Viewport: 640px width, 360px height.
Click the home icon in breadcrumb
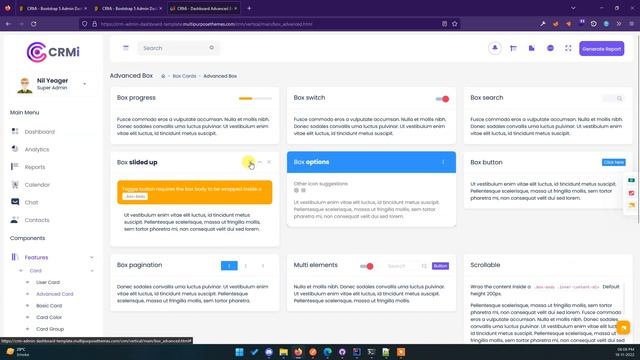pyautogui.click(x=163, y=76)
